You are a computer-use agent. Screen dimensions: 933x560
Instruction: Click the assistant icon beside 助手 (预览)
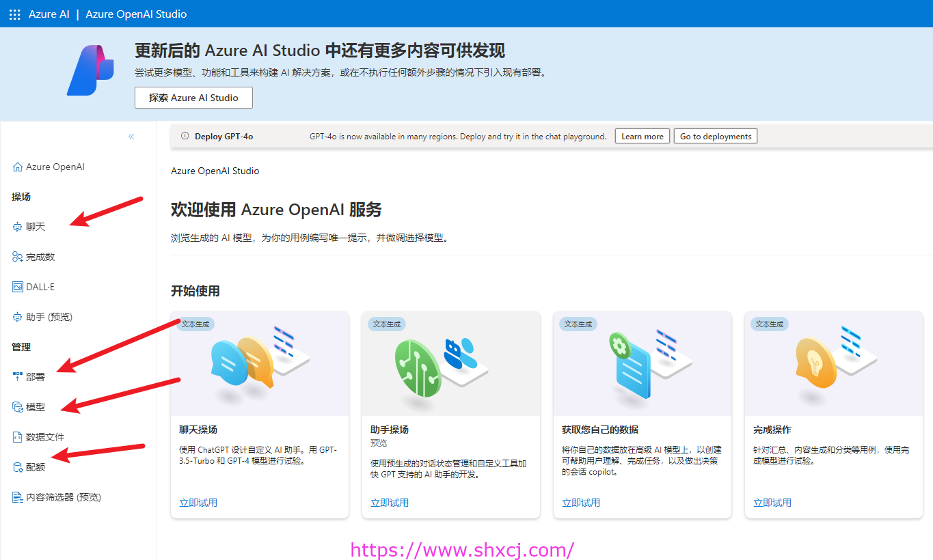click(18, 317)
